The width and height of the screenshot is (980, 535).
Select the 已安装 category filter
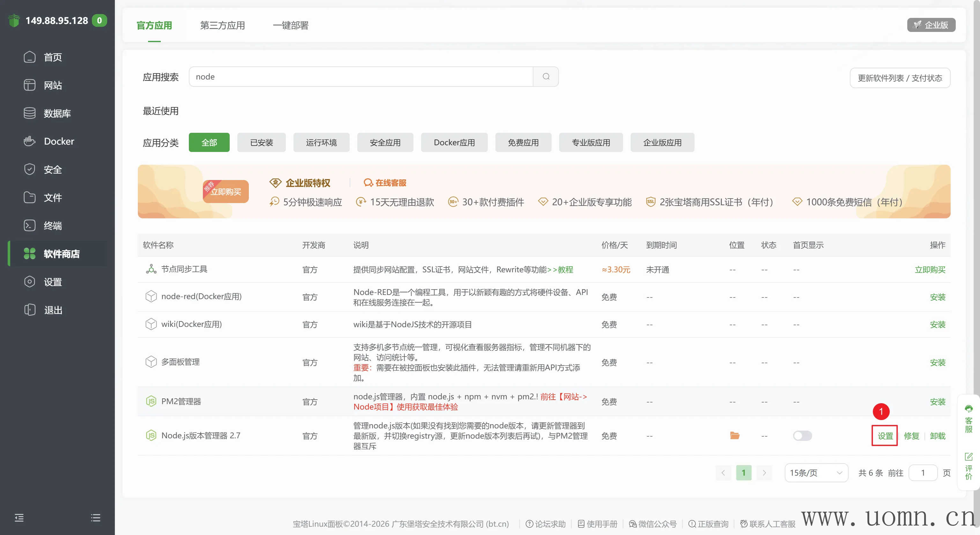pos(261,142)
